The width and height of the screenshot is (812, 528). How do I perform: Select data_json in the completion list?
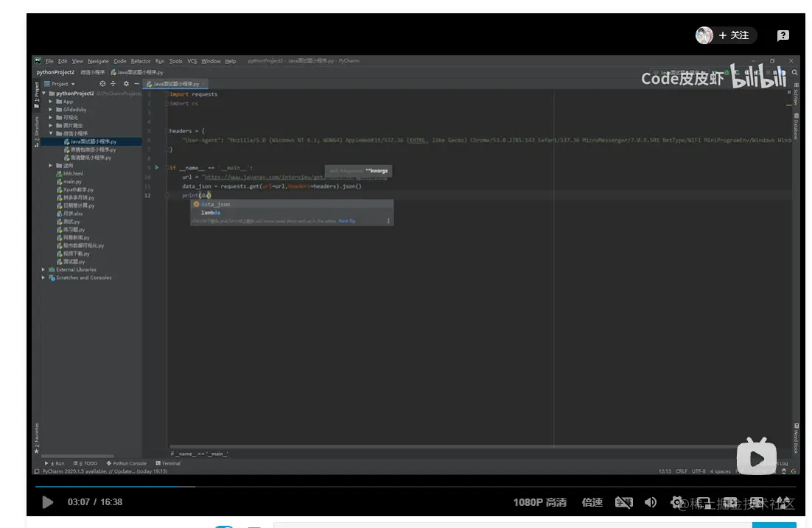[x=292, y=204]
